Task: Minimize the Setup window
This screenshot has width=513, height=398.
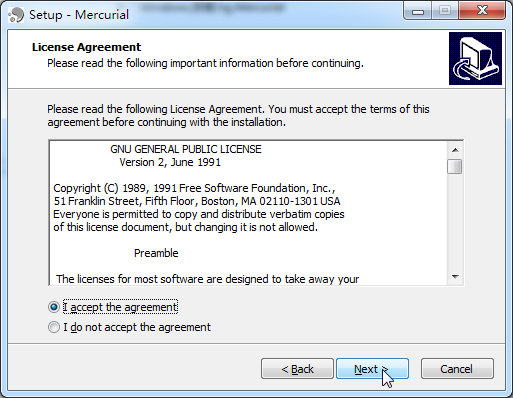Action: point(418,11)
